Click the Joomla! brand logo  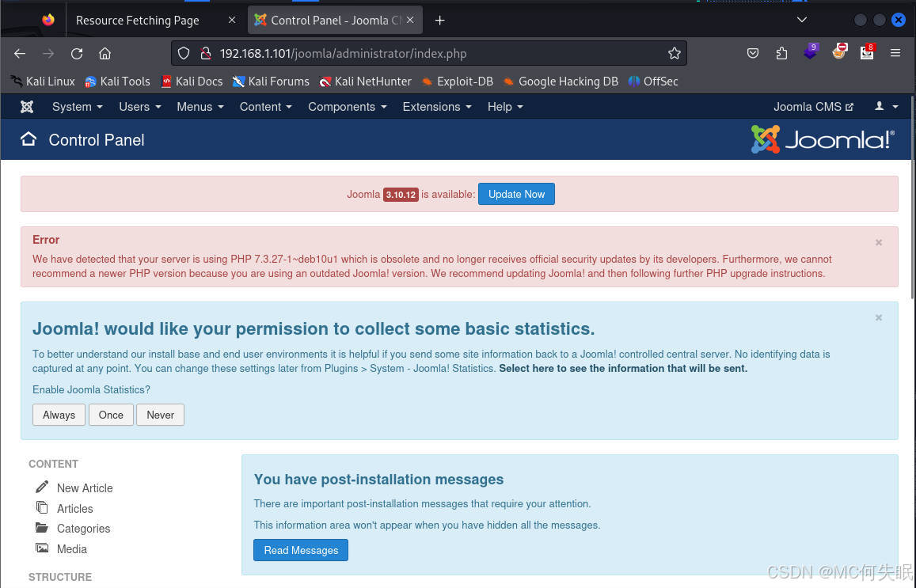pyautogui.click(x=822, y=139)
